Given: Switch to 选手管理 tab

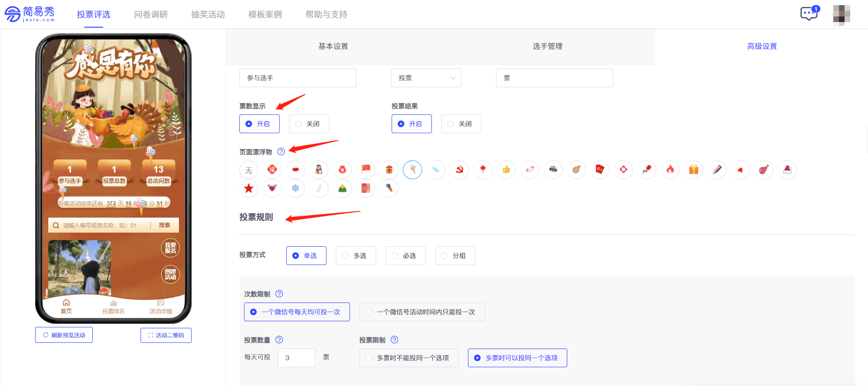Looking at the screenshot, I should coord(548,46).
